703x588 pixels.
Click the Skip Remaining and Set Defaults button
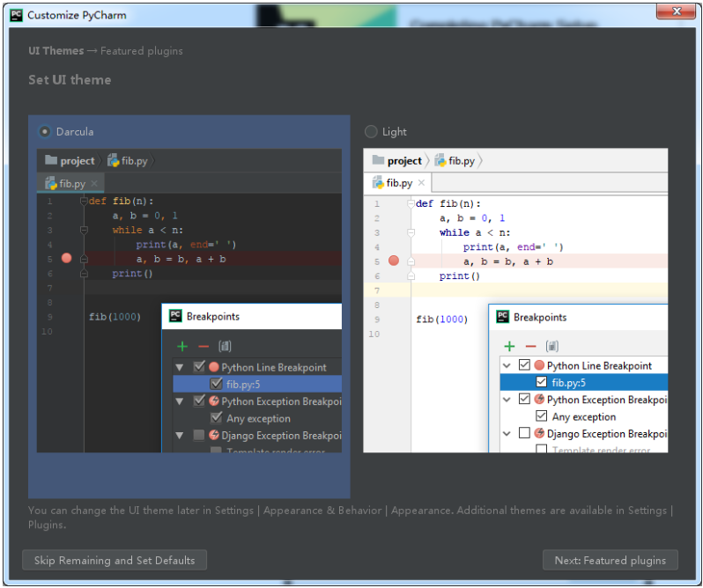click(x=115, y=560)
